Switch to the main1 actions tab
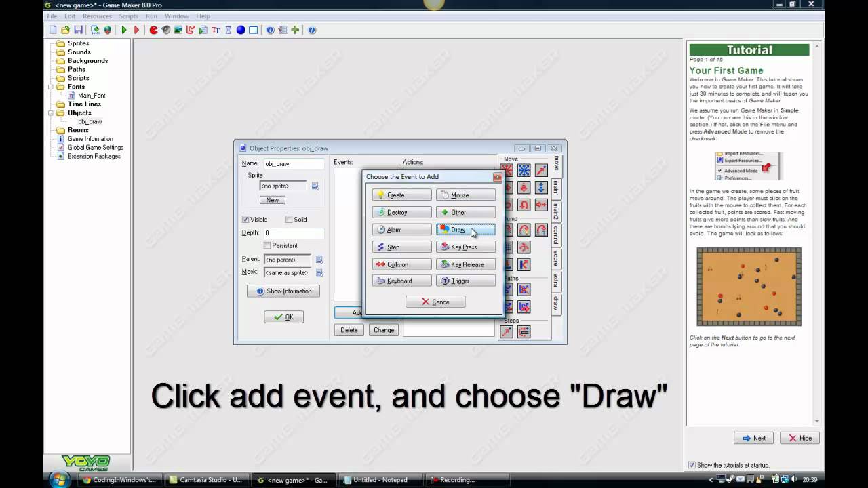The height and width of the screenshot is (488, 868). [556, 188]
